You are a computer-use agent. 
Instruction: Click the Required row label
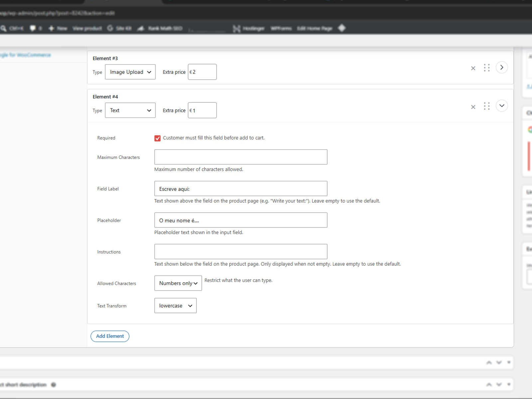[106, 138]
